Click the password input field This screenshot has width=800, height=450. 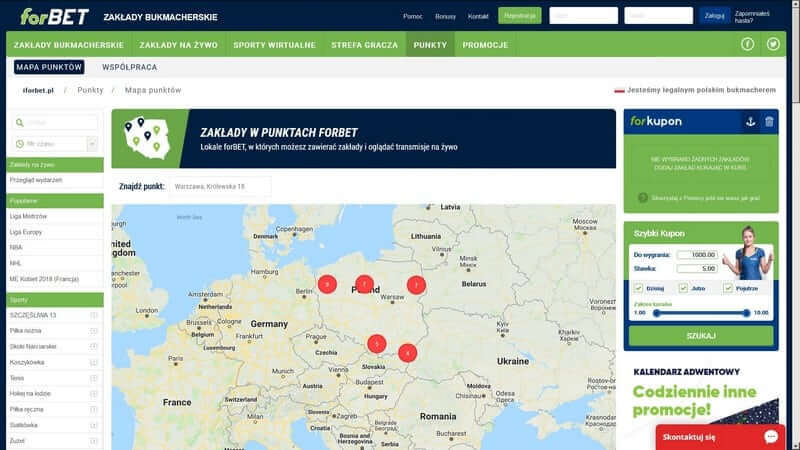659,15
